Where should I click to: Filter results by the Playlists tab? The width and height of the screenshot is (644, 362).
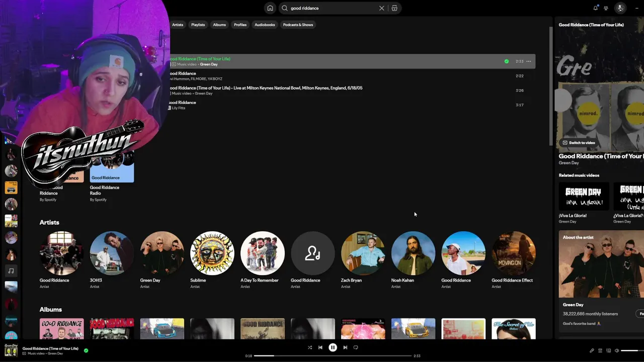[x=198, y=25]
